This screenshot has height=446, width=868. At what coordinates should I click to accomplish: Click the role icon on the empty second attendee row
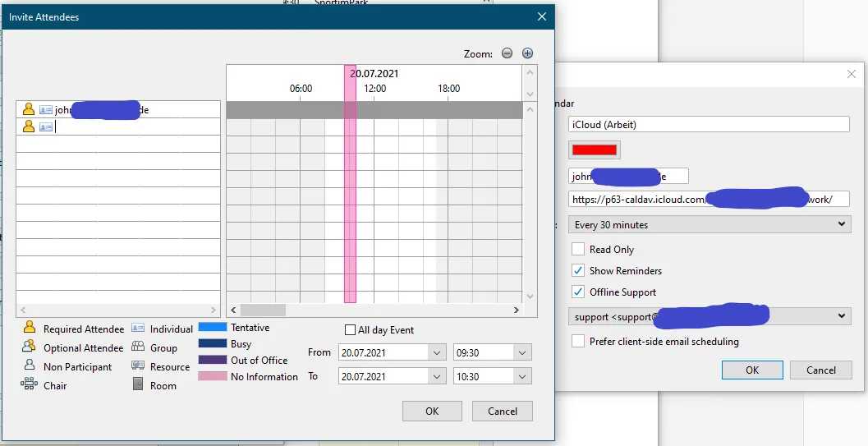click(x=29, y=126)
